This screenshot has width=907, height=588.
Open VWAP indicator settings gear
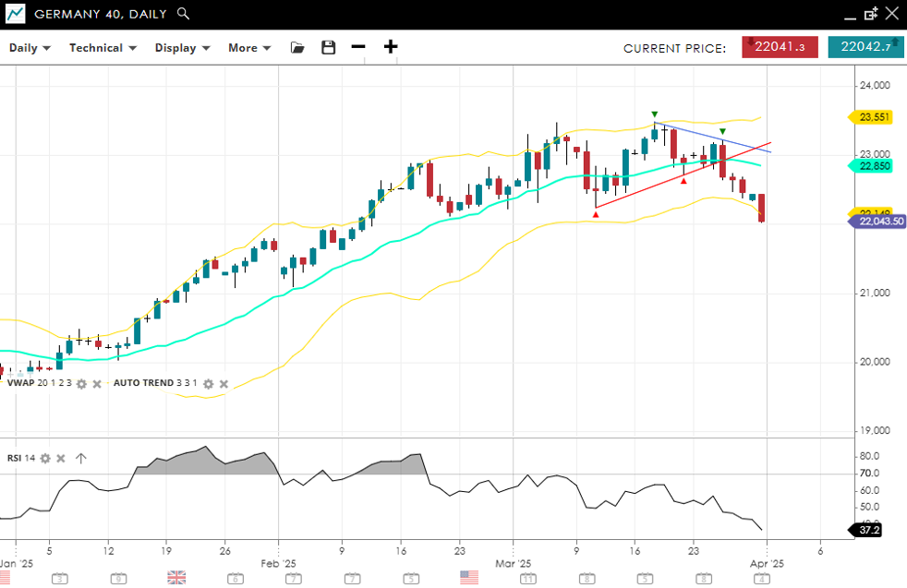click(x=81, y=383)
